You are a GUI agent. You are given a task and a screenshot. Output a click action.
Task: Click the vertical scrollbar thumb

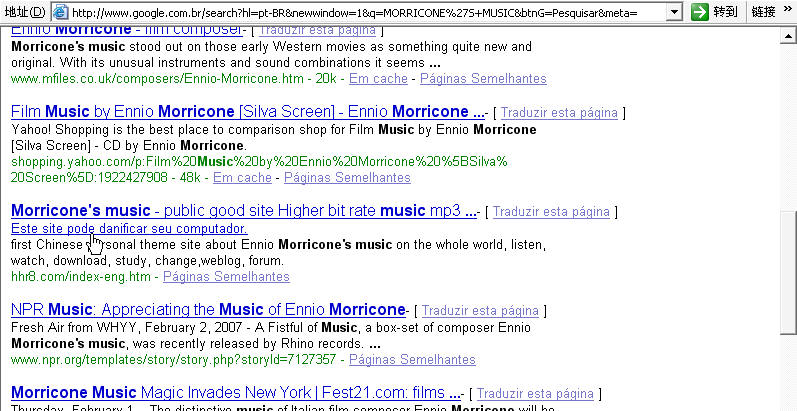click(x=788, y=272)
